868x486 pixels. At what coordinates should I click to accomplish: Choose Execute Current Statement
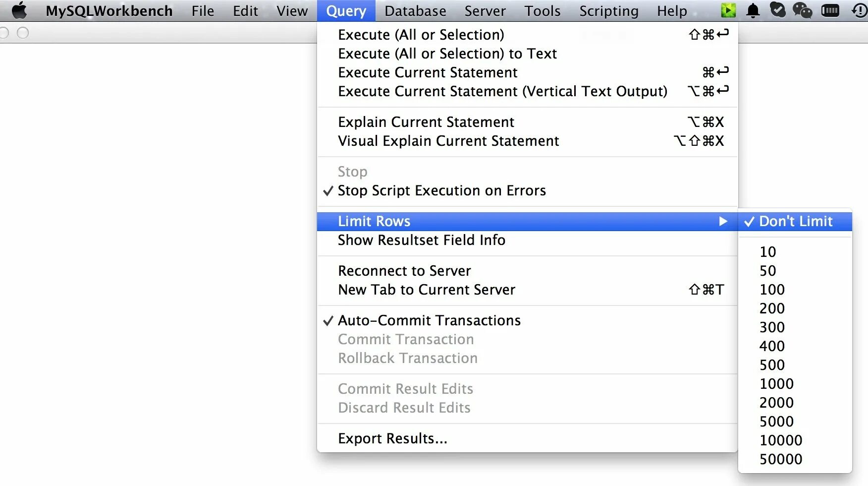click(428, 72)
